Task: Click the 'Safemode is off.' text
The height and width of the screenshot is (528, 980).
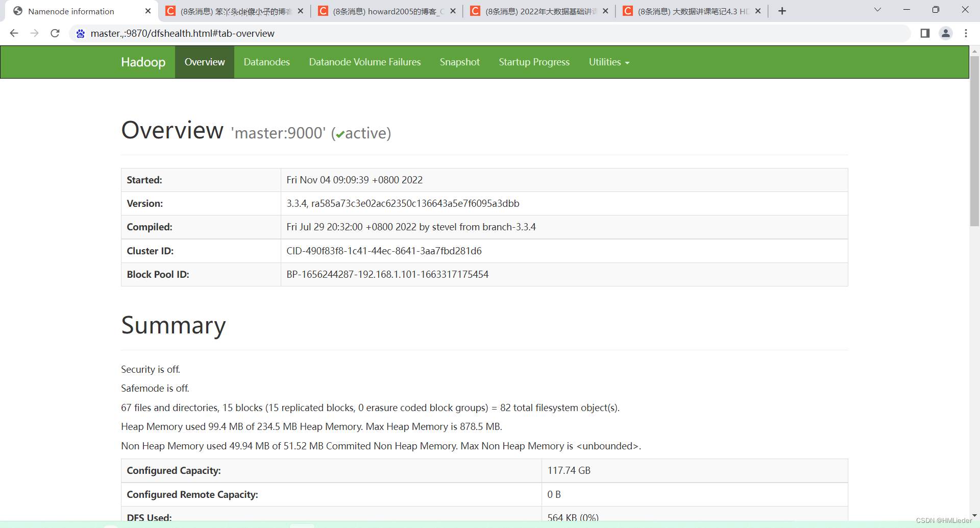Action: coord(155,388)
